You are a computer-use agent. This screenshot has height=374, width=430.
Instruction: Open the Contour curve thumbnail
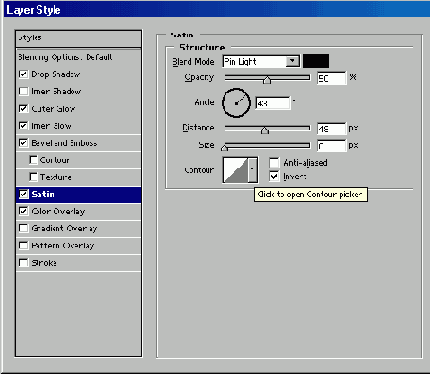(236, 170)
